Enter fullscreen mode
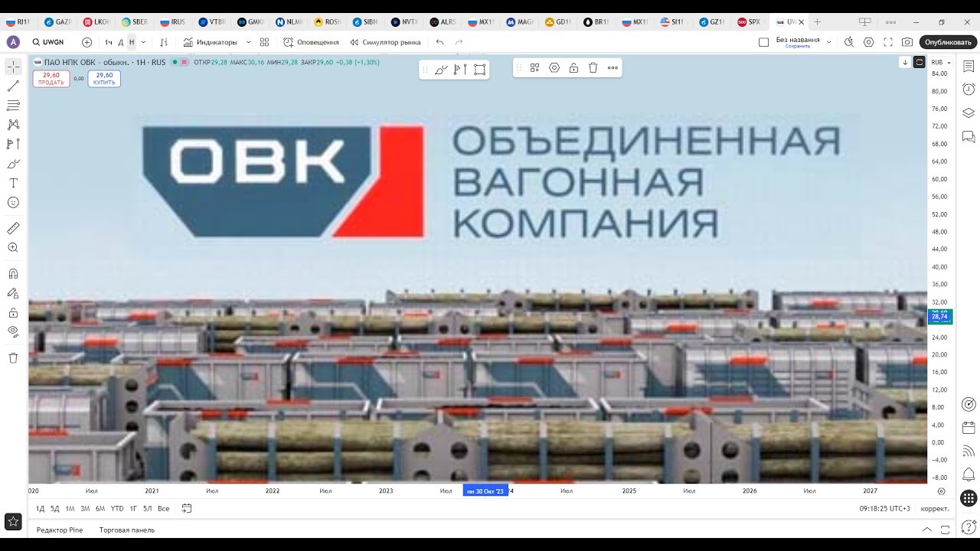 coord(888,42)
